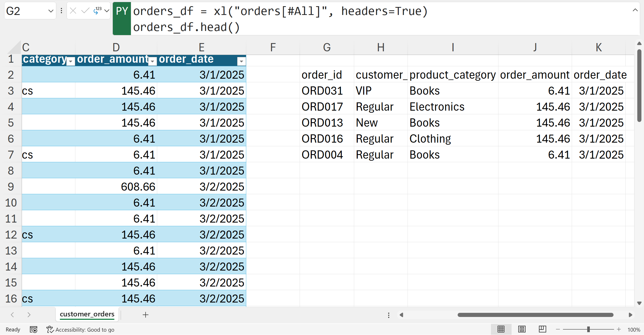Viewport: 644px width, 335px height.
Task: Click the zoom out minus icon
Action: click(558, 329)
